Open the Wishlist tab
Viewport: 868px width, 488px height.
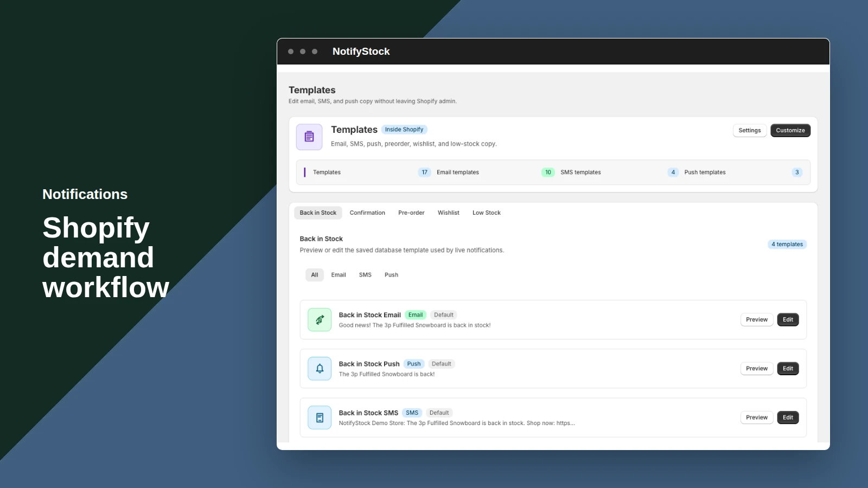[449, 213]
